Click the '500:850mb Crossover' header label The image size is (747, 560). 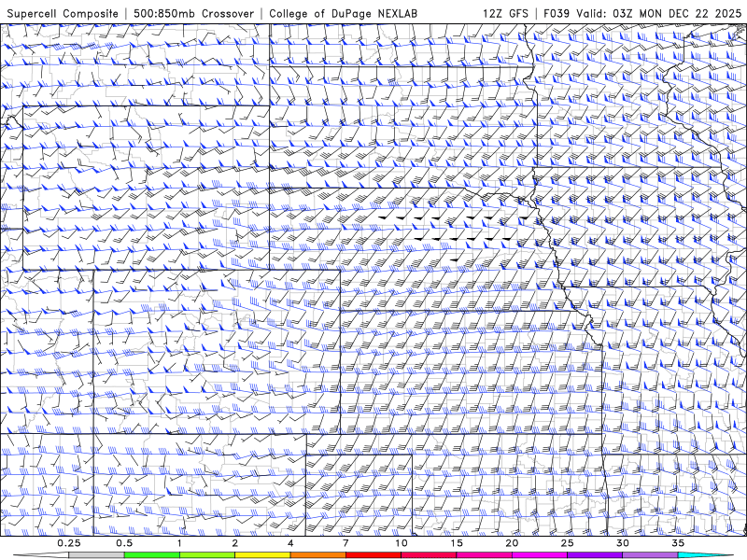coord(193,13)
